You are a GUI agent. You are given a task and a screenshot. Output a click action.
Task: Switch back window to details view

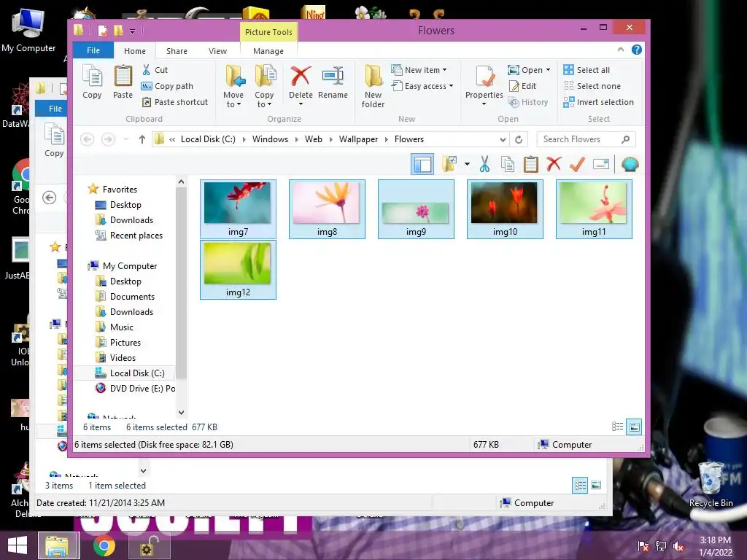580,485
